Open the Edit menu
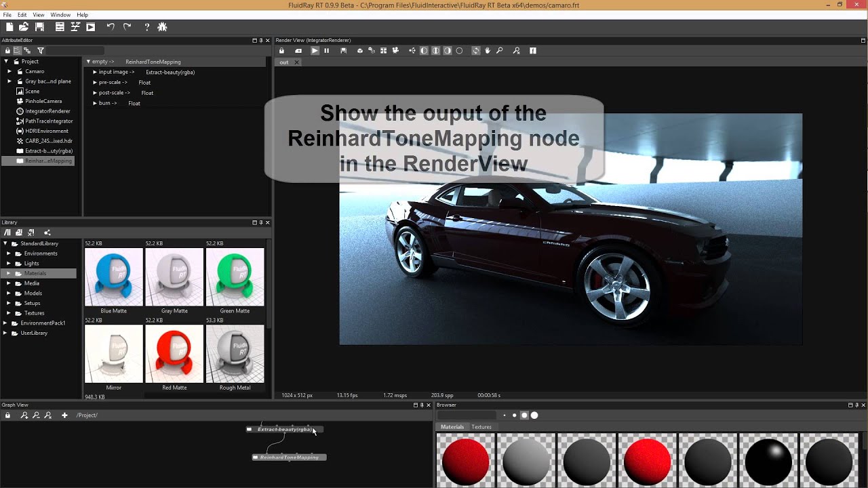Image resolution: width=868 pixels, height=488 pixels. point(22,15)
